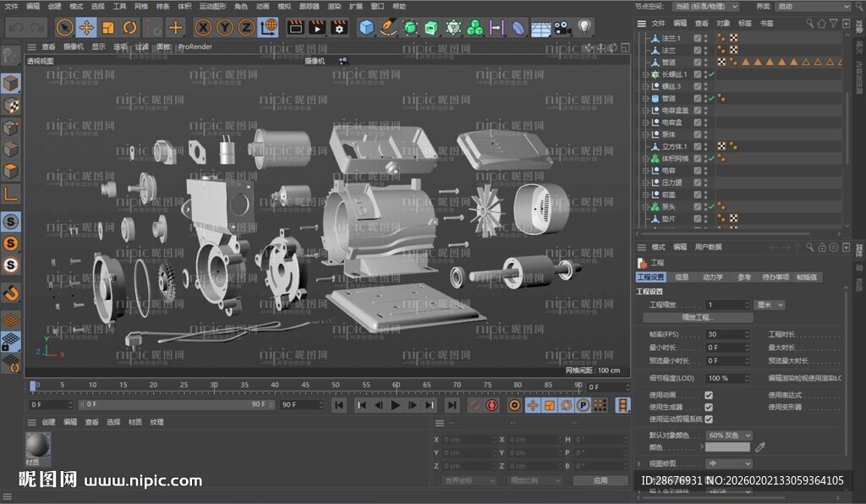This screenshot has height=504, width=866.
Task: Open the Render Settings icon
Action: tap(338, 27)
